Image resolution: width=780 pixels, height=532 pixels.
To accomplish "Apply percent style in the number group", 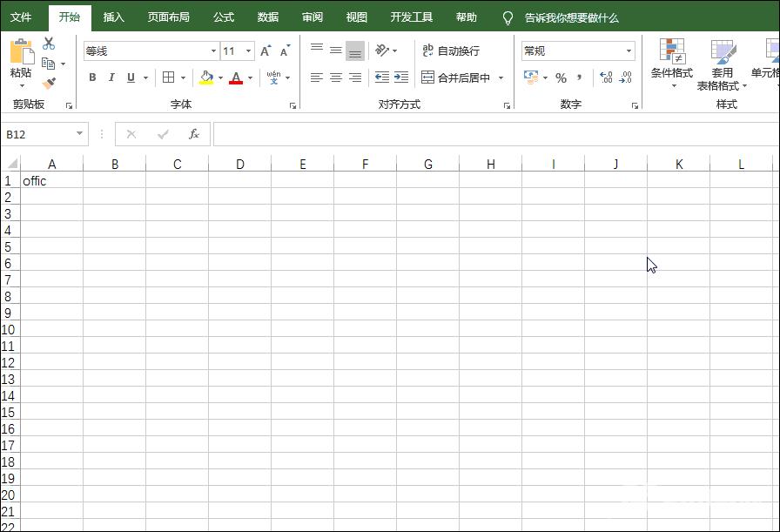I will [x=561, y=77].
